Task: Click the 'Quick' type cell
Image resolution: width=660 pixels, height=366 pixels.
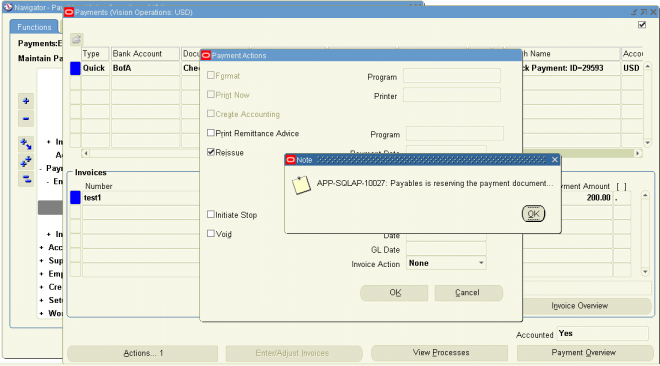Action: point(95,68)
